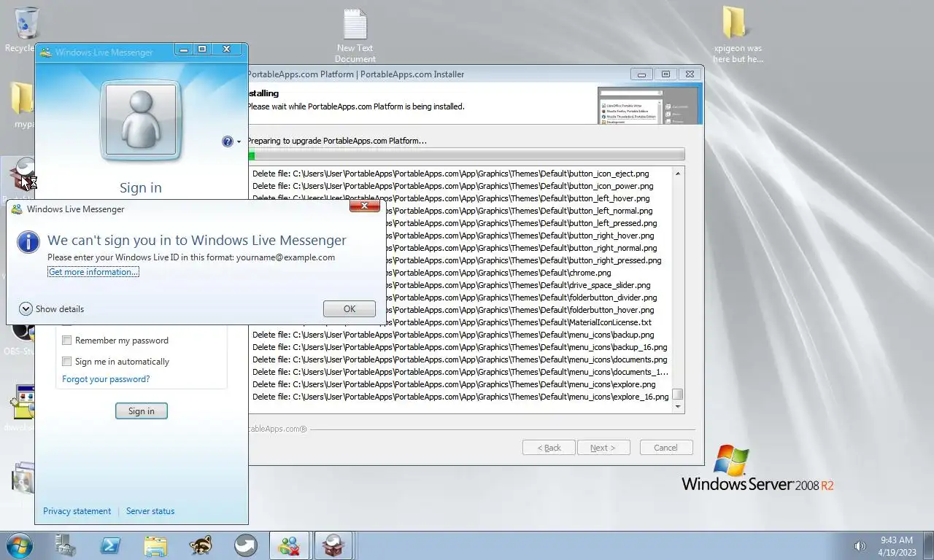This screenshot has height=560, width=934.
Task: Select log row ending 'explore_16.png'
Action: click(x=460, y=397)
